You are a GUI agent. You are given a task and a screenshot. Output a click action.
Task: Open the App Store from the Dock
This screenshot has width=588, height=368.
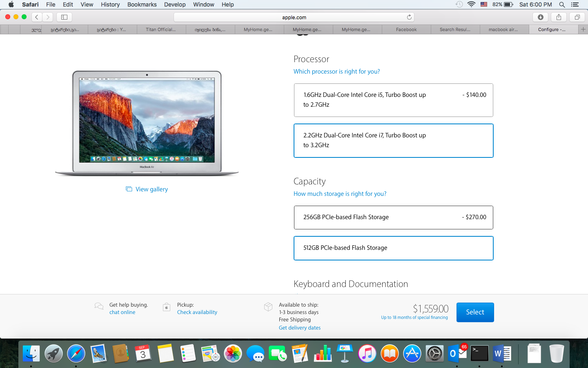tap(412, 354)
